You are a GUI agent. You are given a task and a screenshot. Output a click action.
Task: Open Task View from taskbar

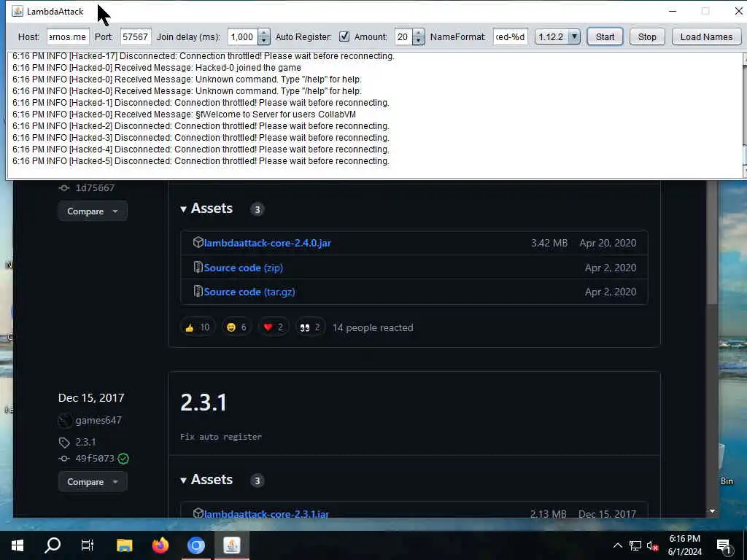click(x=88, y=545)
